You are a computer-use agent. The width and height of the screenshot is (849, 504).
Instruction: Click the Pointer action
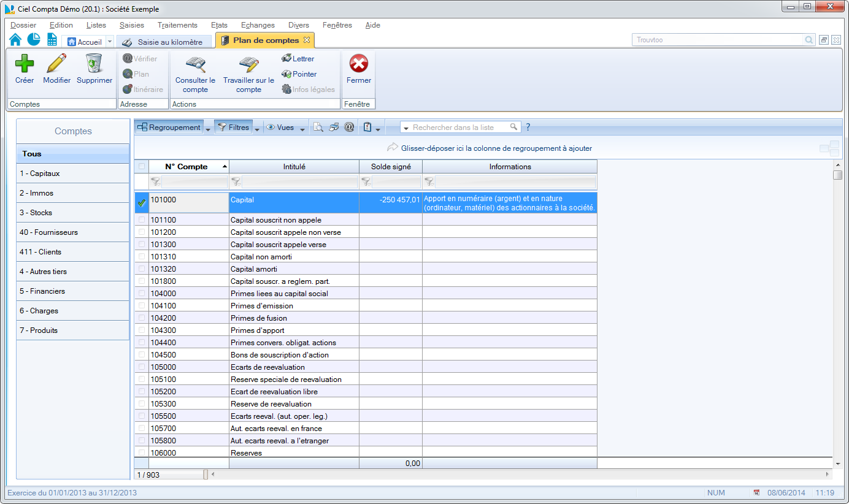click(x=299, y=74)
